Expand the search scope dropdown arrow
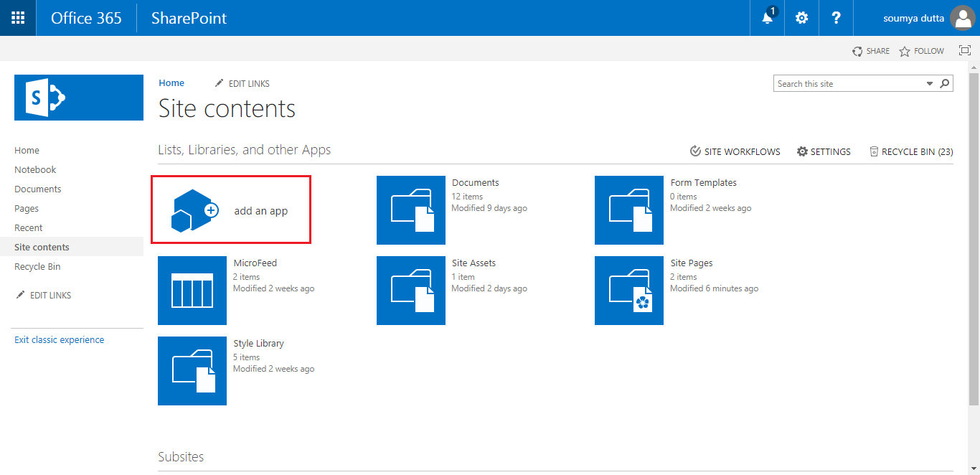Viewport: 980px width, 475px height. point(930,84)
